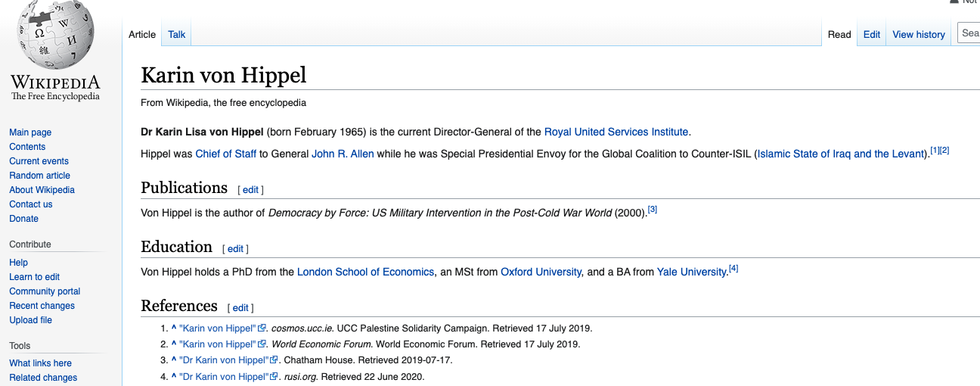Click external-link icon on reference 2
The height and width of the screenshot is (386, 980).
pyautogui.click(x=262, y=344)
